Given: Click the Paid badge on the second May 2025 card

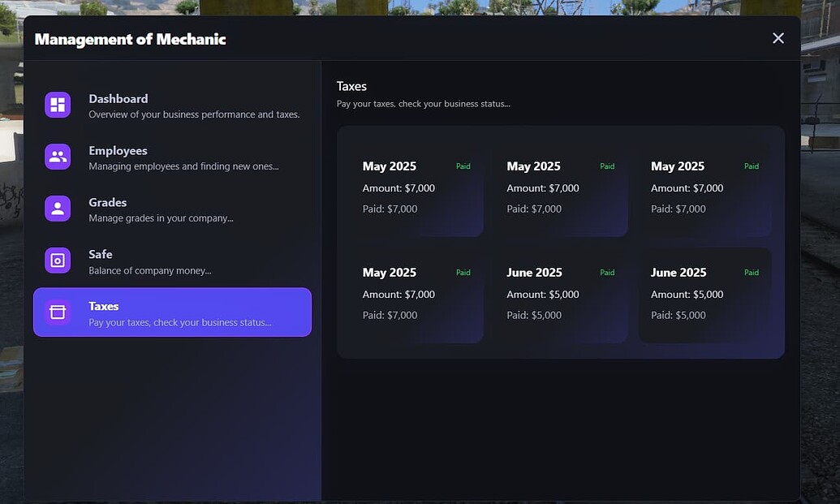Looking at the screenshot, I should point(607,166).
